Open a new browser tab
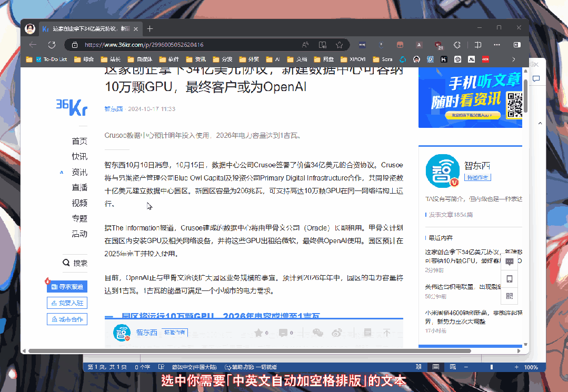Viewport: 568px width, 392px height. 150,28
